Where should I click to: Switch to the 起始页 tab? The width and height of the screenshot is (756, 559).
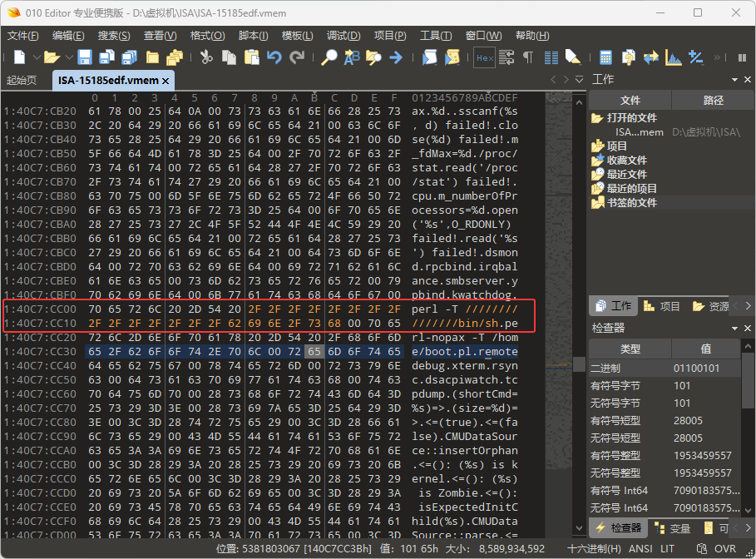(x=22, y=80)
